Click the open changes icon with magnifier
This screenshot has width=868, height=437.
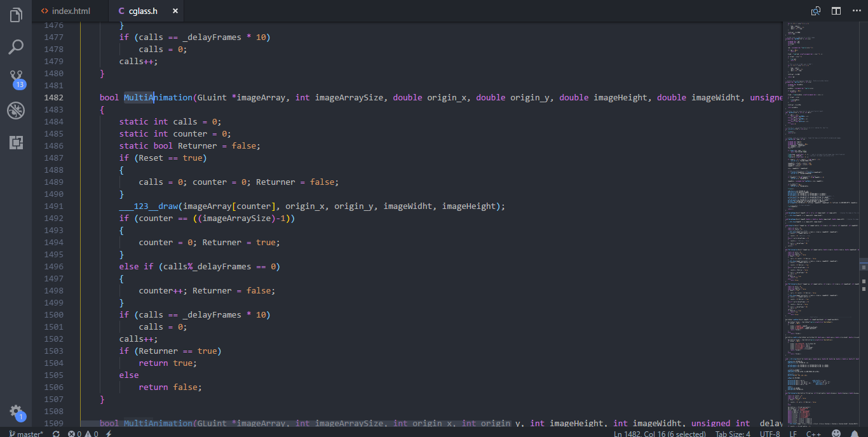[816, 11]
